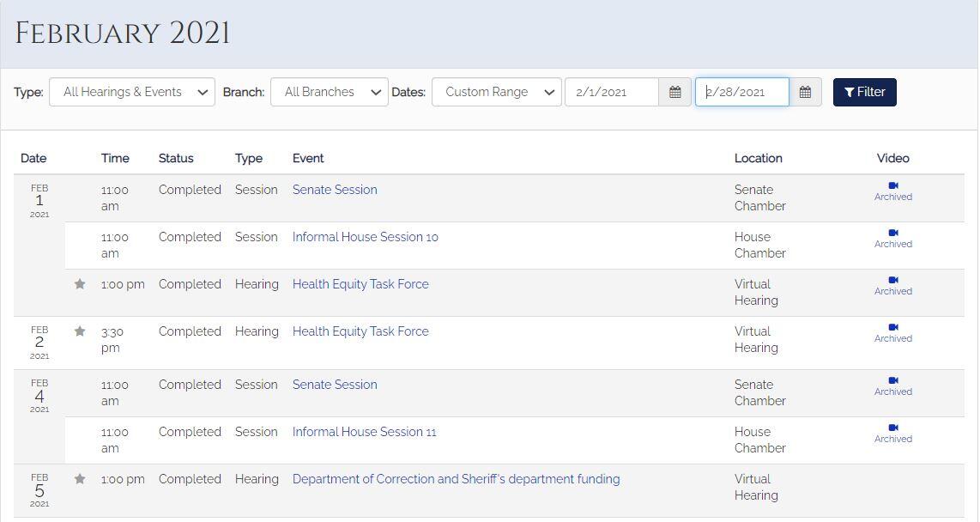Viewport: 980px width, 522px height.
Task: Open Department of Correction and Sheriff's funding link
Action: [x=456, y=479]
